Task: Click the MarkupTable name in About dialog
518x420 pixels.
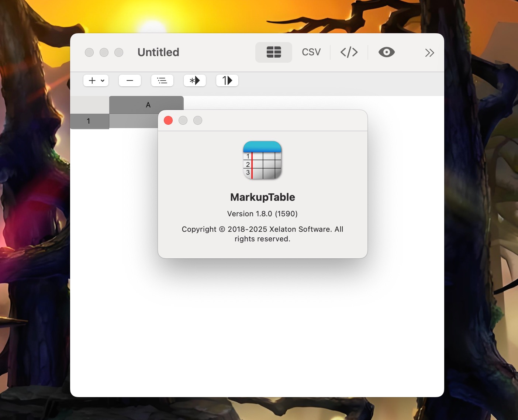Action: tap(263, 197)
